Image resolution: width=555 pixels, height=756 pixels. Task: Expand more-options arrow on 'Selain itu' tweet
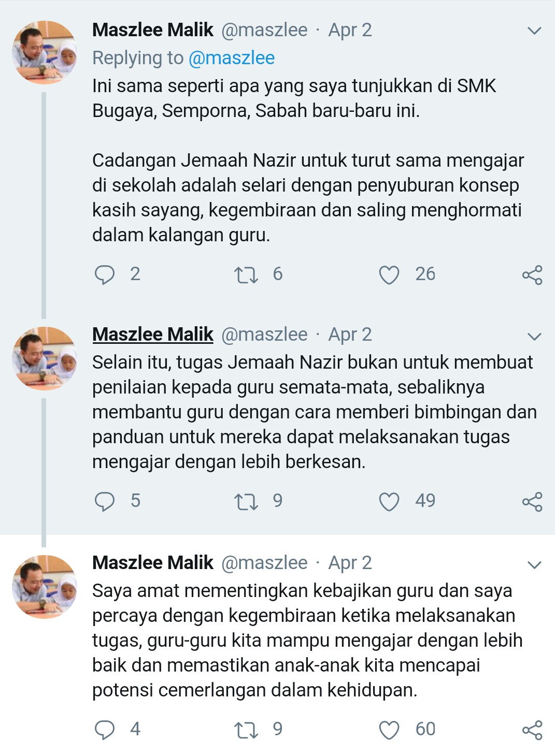[x=534, y=337]
